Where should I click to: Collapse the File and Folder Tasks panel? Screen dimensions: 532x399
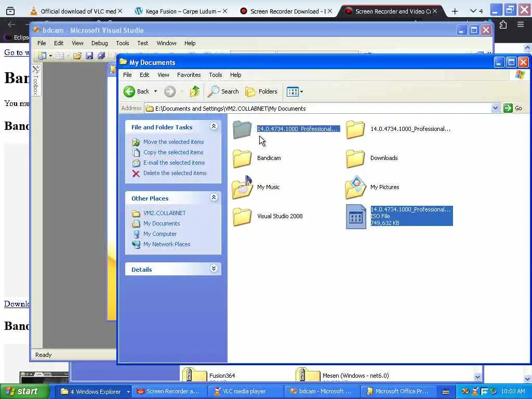214,126
